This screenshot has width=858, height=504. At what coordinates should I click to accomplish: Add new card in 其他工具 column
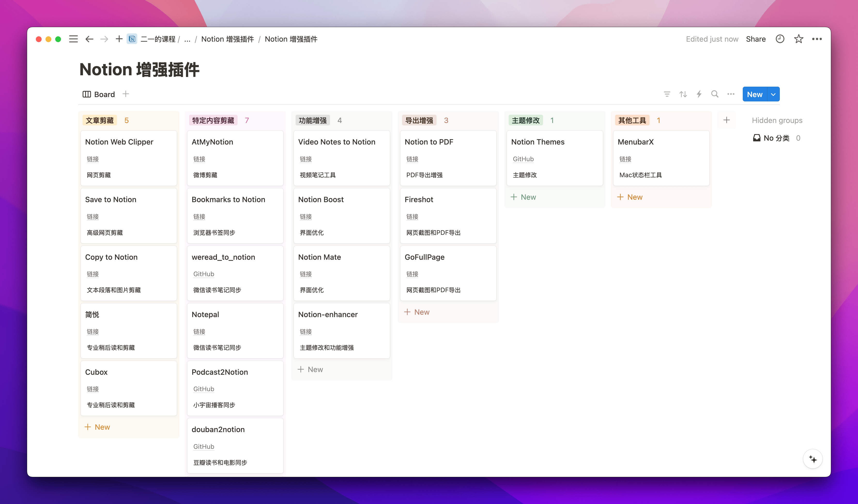(630, 197)
